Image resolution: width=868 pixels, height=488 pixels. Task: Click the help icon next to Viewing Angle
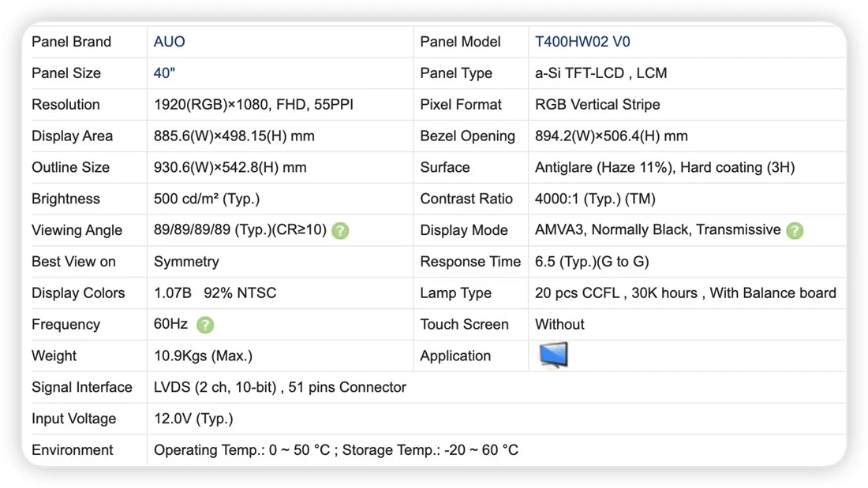coord(340,230)
